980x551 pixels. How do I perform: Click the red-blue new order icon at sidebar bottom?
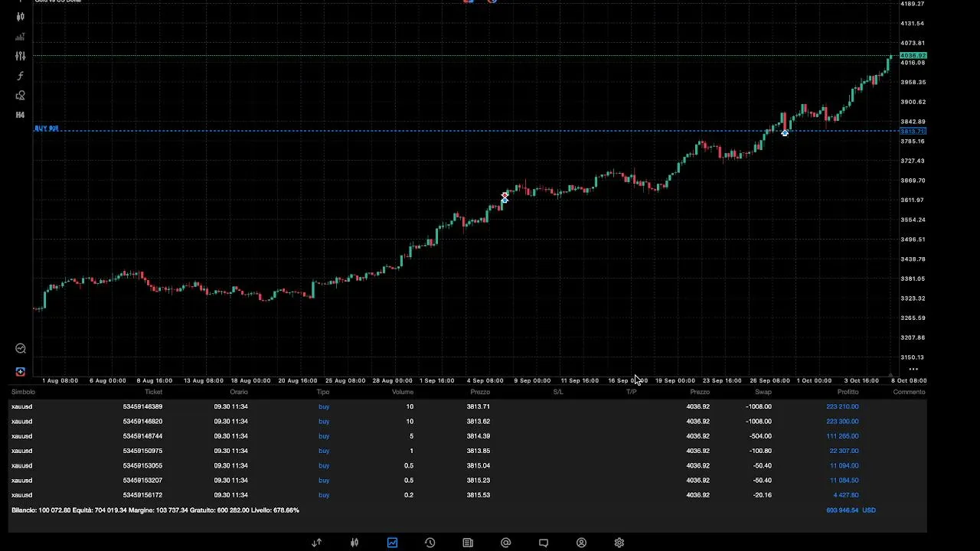[21, 372]
